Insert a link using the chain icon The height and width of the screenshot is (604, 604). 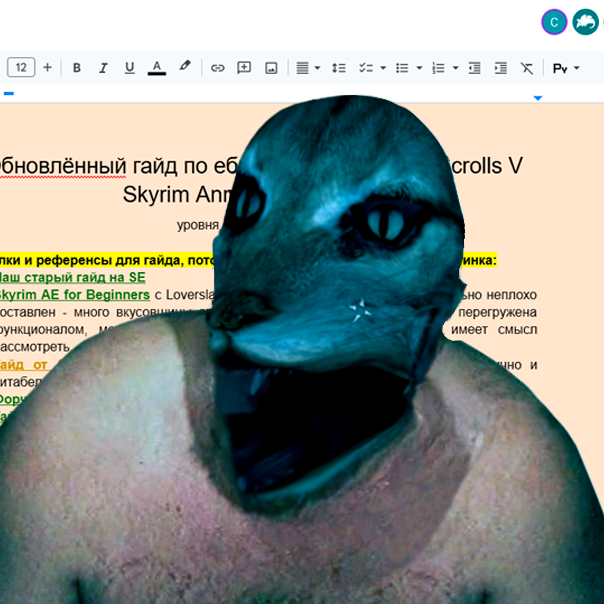click(x=218, y=68)
